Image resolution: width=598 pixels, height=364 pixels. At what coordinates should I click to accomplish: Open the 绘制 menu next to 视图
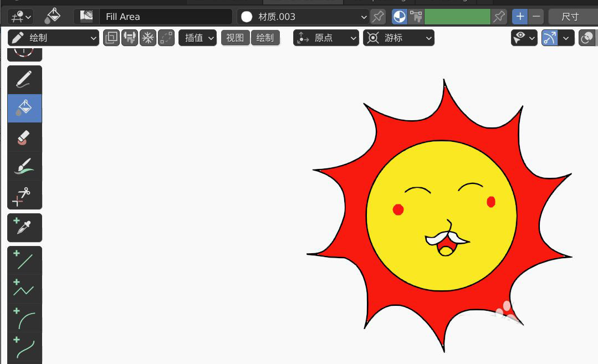click(265, 38)
